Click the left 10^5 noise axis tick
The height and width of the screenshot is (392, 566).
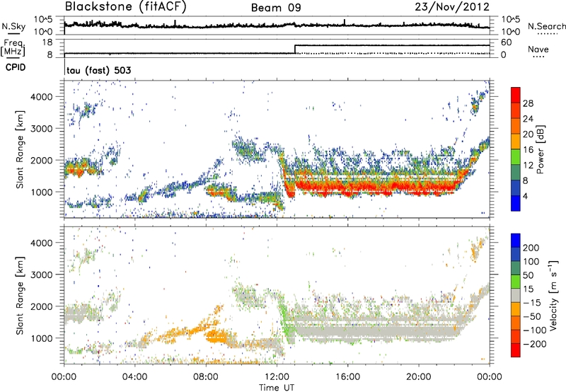(43, 20)
